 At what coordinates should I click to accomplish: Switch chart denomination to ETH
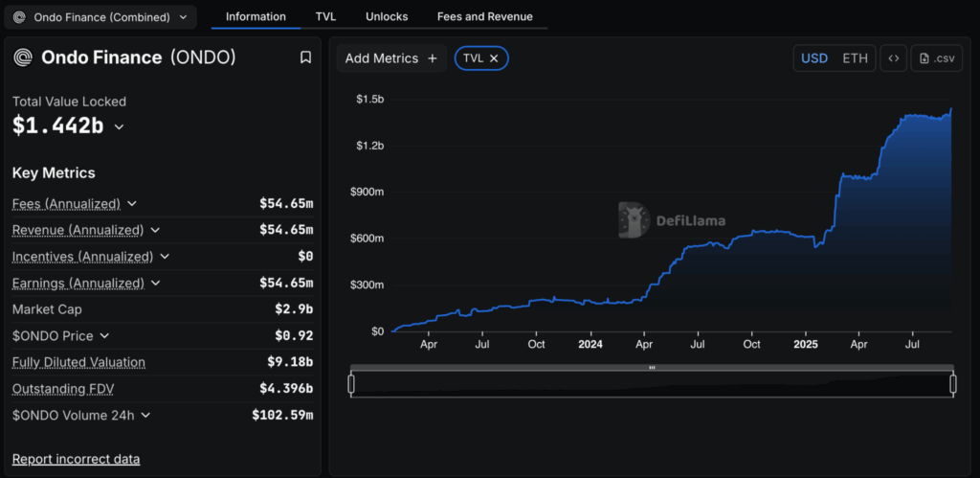[x=855, y=58]
